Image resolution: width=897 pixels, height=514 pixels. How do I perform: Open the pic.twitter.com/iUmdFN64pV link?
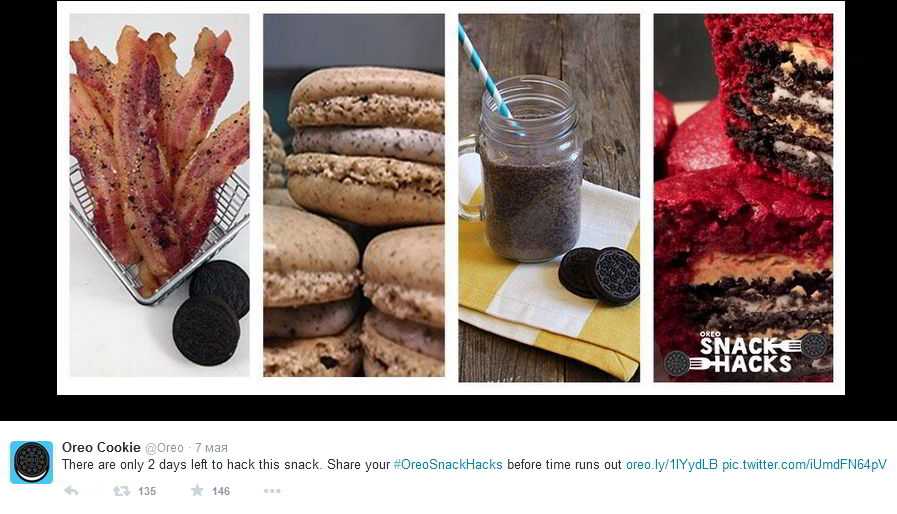pos(804,465)
